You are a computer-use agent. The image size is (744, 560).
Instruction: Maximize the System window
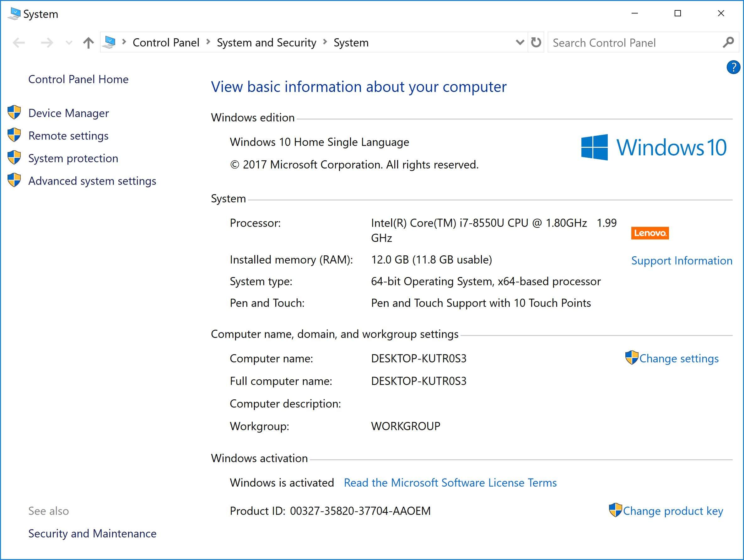pos(678,13)
